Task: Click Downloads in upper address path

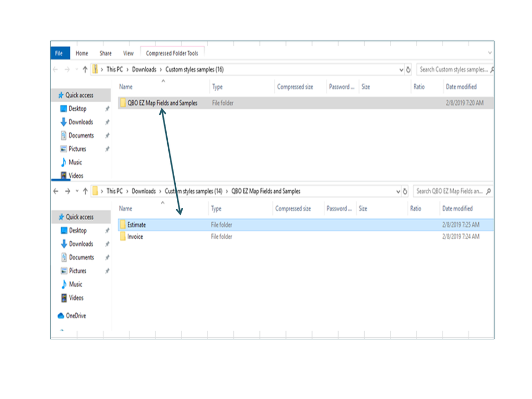Action: click(144, 69)
